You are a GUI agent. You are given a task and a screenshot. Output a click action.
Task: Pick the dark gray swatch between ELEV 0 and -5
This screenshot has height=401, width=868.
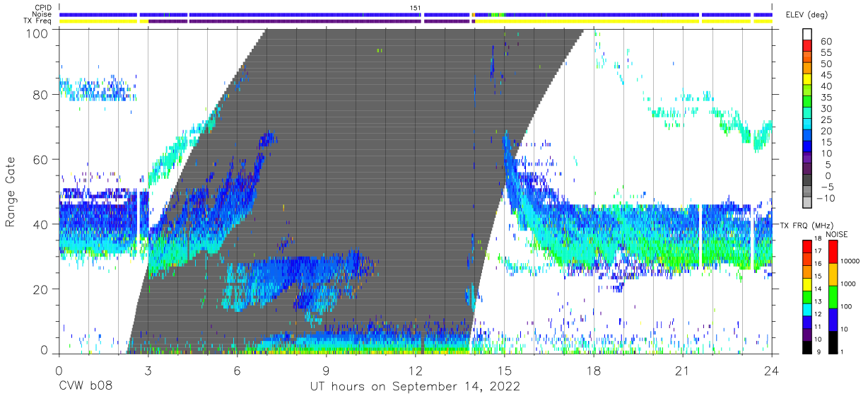[807, 181]
